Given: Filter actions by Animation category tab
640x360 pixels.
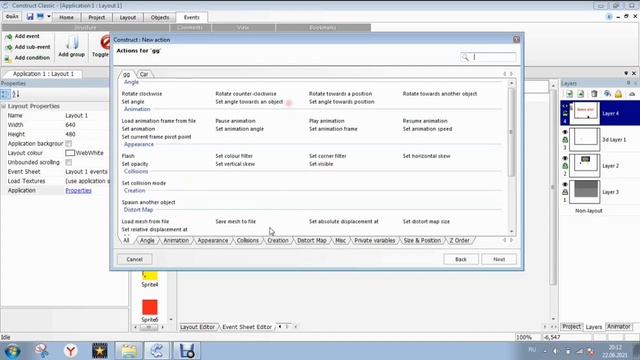Looking at the screenshot, I should coord(176,240).
